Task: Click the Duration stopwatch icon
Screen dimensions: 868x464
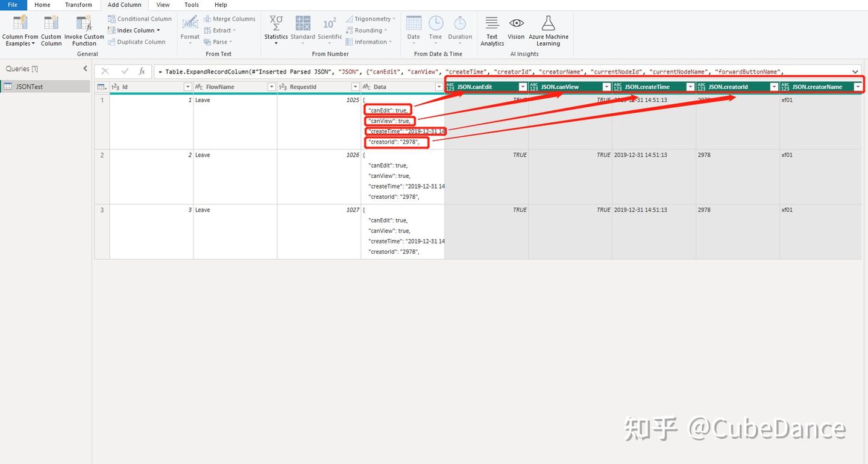Action: pos(460,23)
